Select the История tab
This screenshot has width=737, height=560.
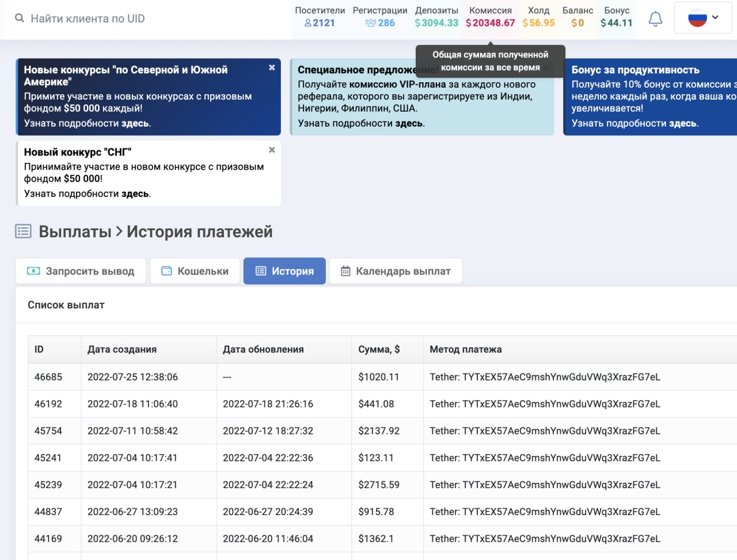284,271
